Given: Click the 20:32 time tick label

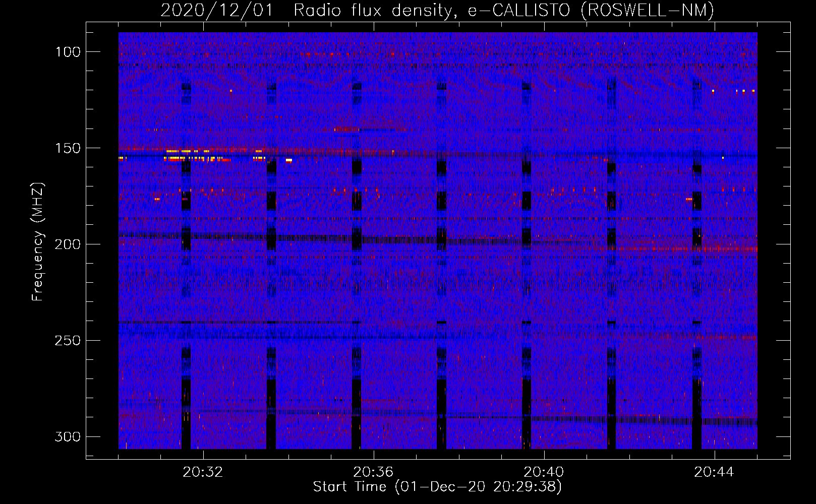Looking at the screenshot, I should pos(203,472).
